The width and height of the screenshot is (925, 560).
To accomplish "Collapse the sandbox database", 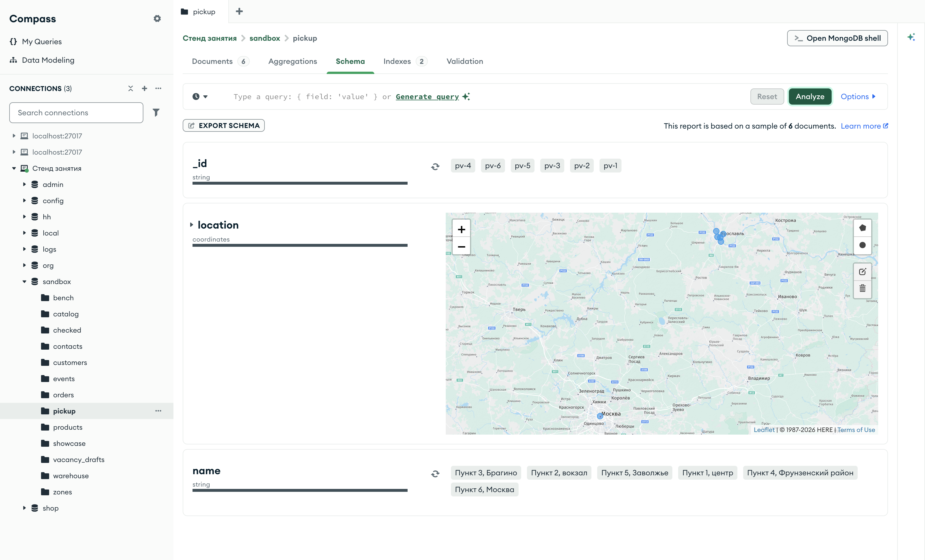I will point(24,281).
